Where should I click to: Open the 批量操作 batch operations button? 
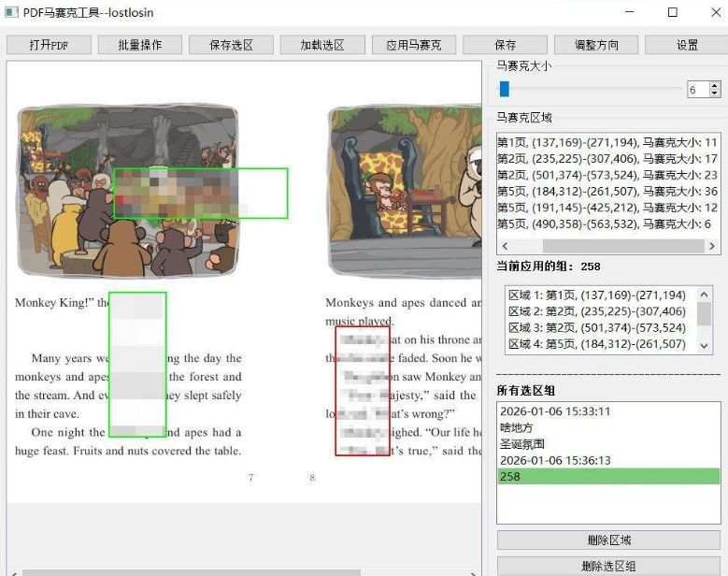[x=140, y=45]
